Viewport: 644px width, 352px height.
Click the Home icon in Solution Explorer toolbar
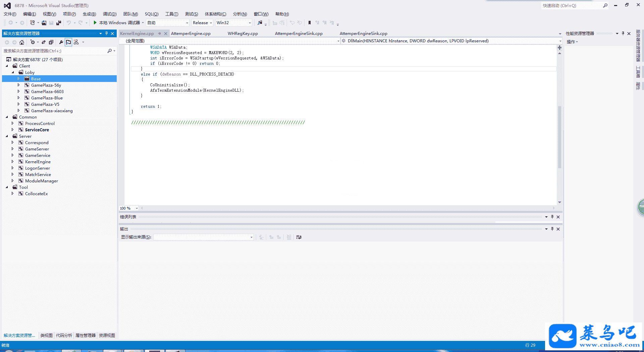pos(22,42)
